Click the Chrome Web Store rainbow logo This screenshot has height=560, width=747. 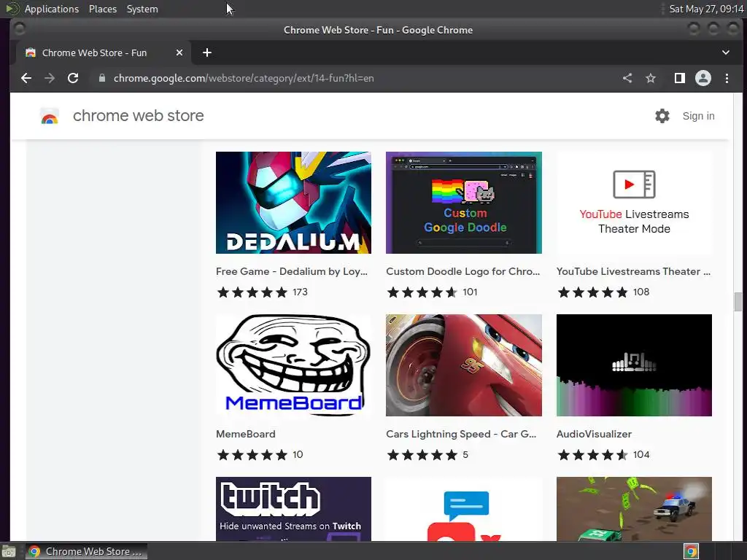click(50, 116)
